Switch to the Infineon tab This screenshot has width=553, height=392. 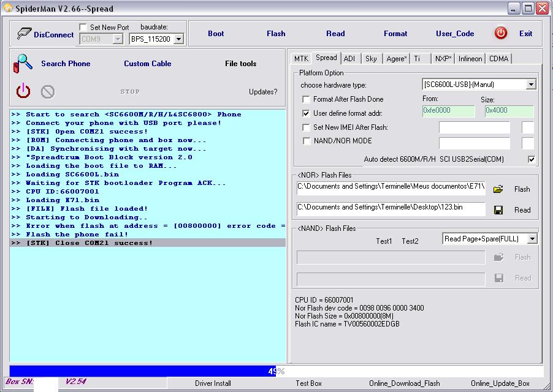(470, 58)
